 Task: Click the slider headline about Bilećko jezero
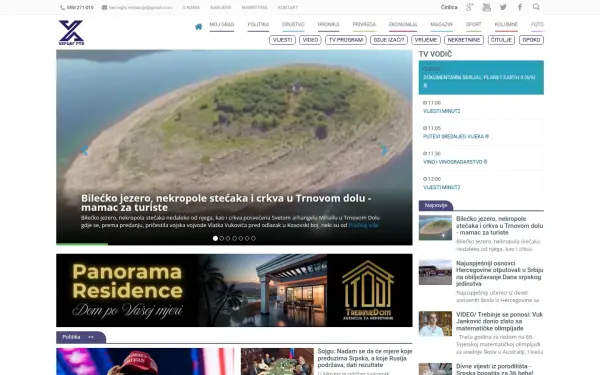pyautogui.click(x=226, y=203)
